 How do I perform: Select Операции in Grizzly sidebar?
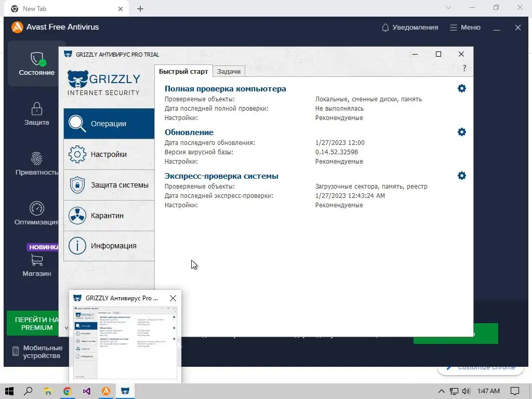click(x=109, y=124)
